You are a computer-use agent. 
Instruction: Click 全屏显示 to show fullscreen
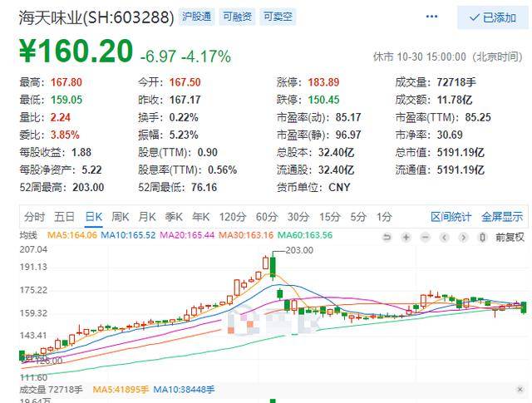(x=502, y=216)
